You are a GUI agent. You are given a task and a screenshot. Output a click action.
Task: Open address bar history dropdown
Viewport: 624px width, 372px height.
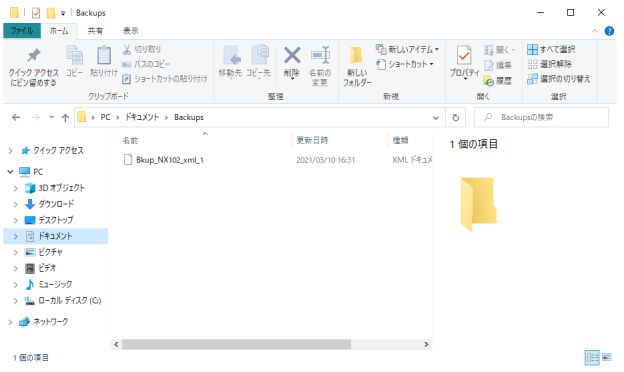click(x=436, y=118)
